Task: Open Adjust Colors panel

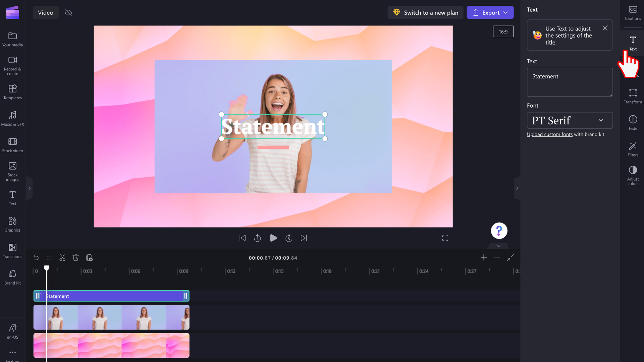Action: click(x=633, y=175)
